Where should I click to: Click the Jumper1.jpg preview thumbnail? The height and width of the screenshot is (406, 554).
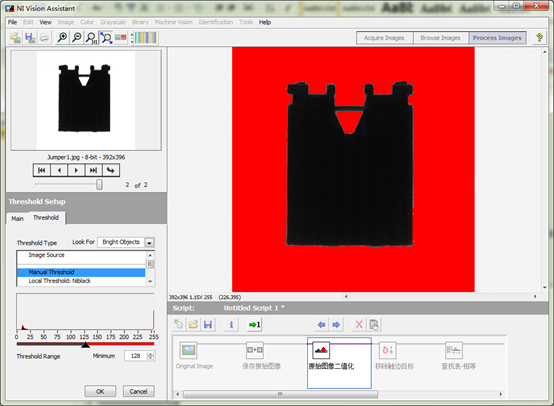tap(86, 100)
